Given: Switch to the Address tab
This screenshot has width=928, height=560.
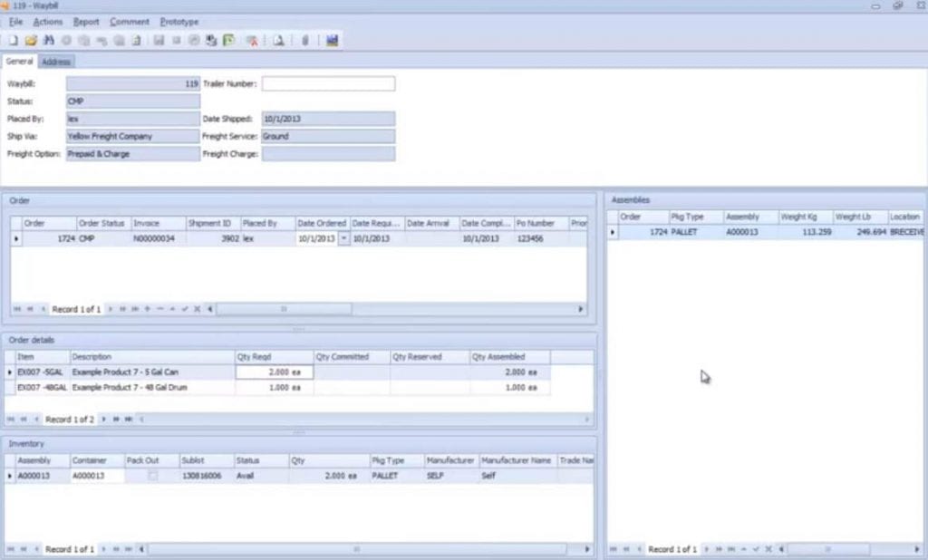Looking at the screenshot, I should [56, 62].
